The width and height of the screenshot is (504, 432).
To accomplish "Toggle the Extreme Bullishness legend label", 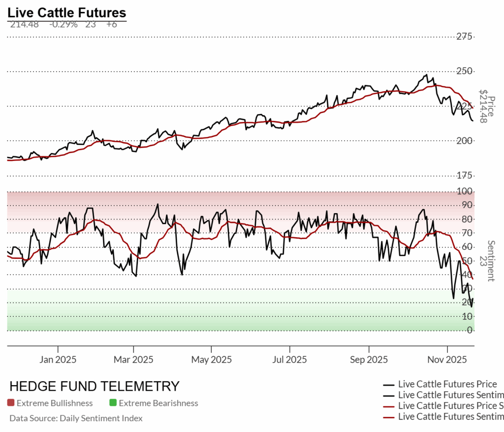I will coord(55,403).
